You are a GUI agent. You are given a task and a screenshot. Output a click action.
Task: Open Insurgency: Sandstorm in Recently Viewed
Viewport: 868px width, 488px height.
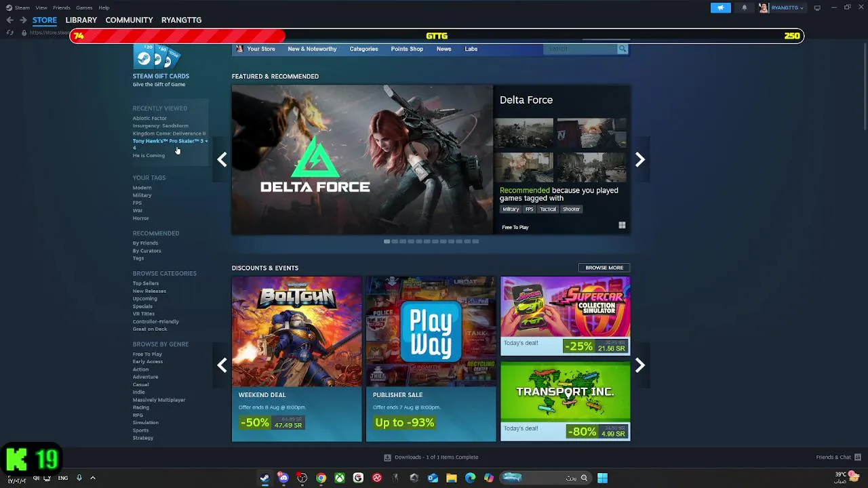point(160,125)
